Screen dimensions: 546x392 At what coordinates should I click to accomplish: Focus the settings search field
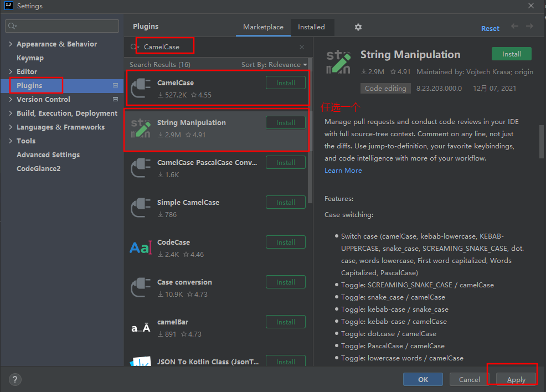tap(62, 26)
